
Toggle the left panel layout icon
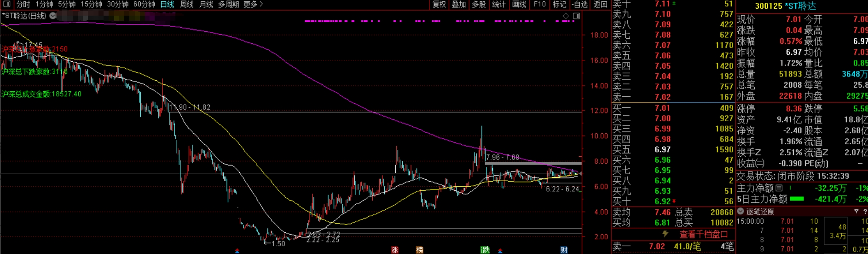(x=6, y=4)
